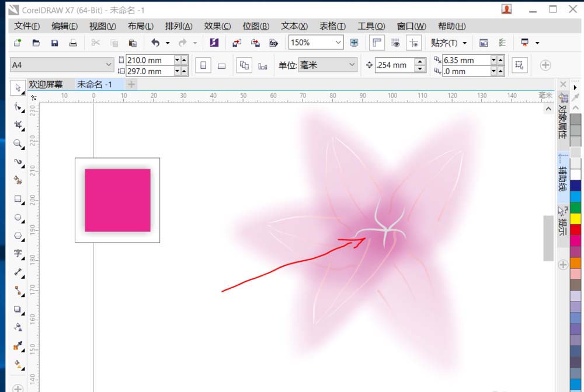The height and width of the screenshot is (392, 584).
Task: Apply layout to all pages
Action: point(244,65)
